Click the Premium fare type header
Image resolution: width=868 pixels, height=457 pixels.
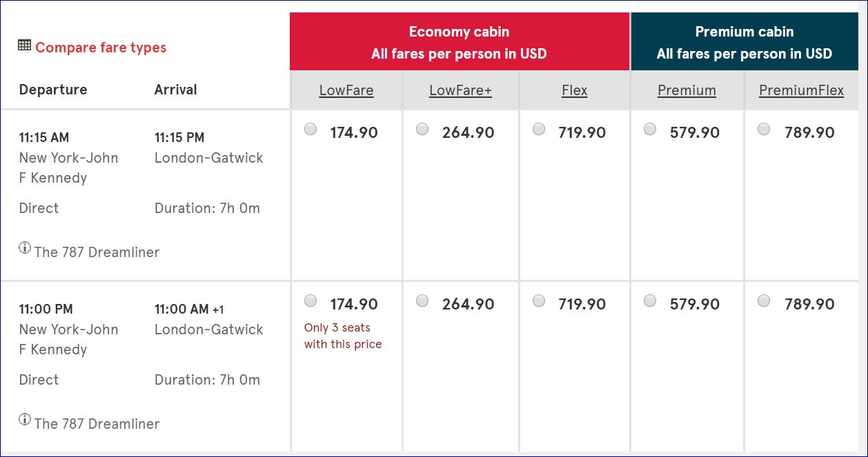[687, 90]
